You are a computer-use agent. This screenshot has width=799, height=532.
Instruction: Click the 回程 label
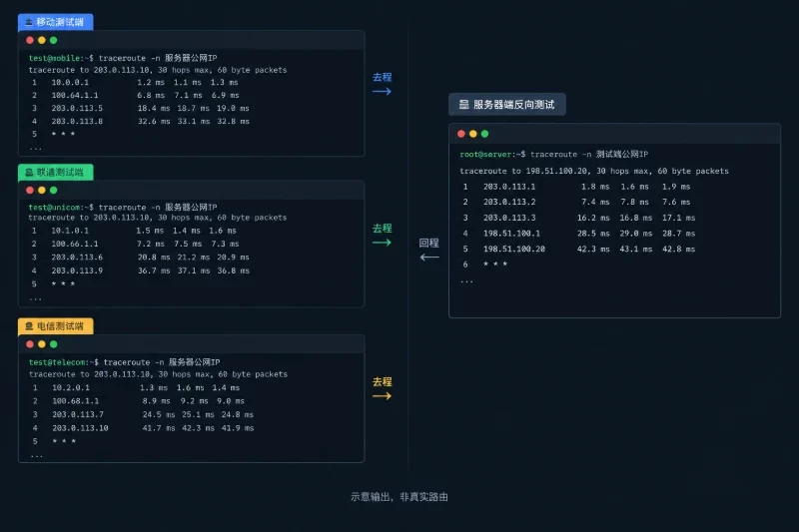point(429,243)
